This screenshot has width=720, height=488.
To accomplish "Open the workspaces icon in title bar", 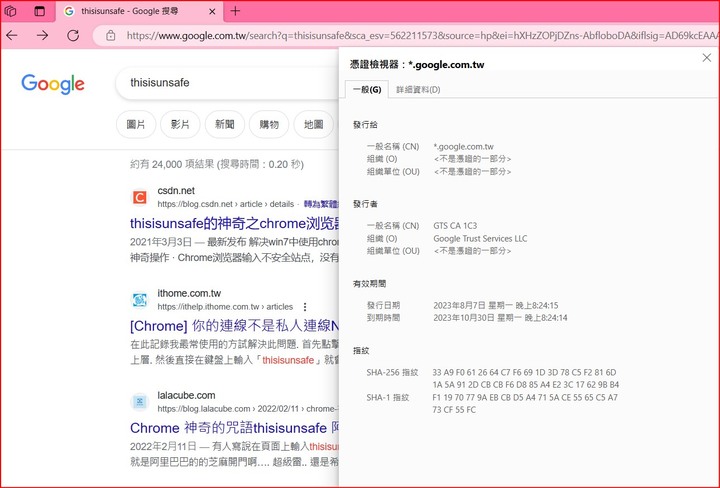I will (x=12, y=11).
